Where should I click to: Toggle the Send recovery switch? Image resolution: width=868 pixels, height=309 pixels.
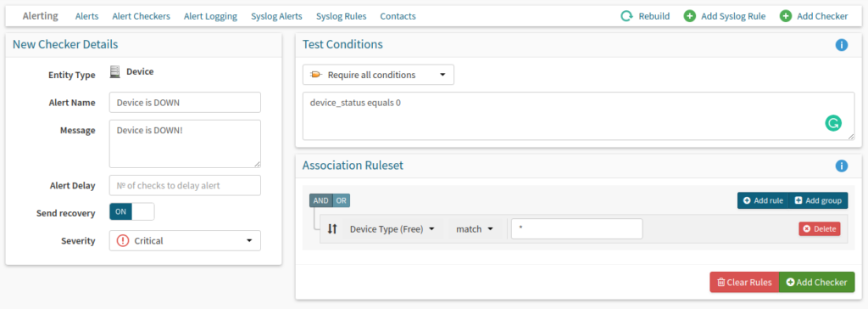131,212
